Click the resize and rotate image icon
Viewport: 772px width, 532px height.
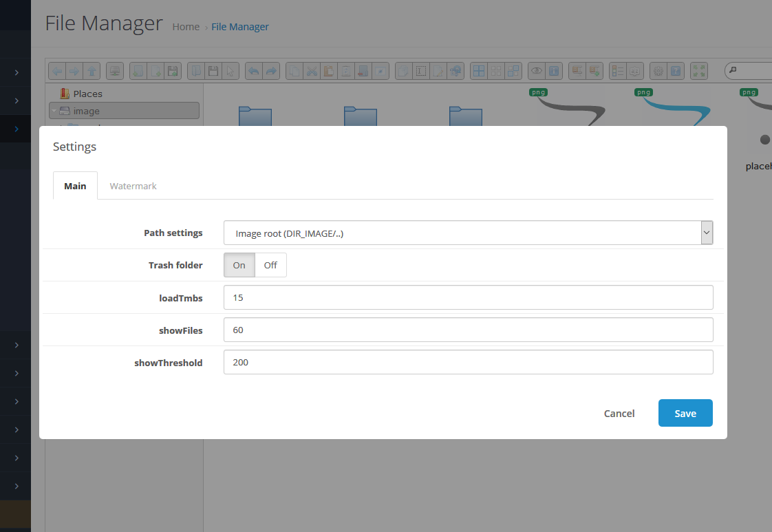point(455,72)
